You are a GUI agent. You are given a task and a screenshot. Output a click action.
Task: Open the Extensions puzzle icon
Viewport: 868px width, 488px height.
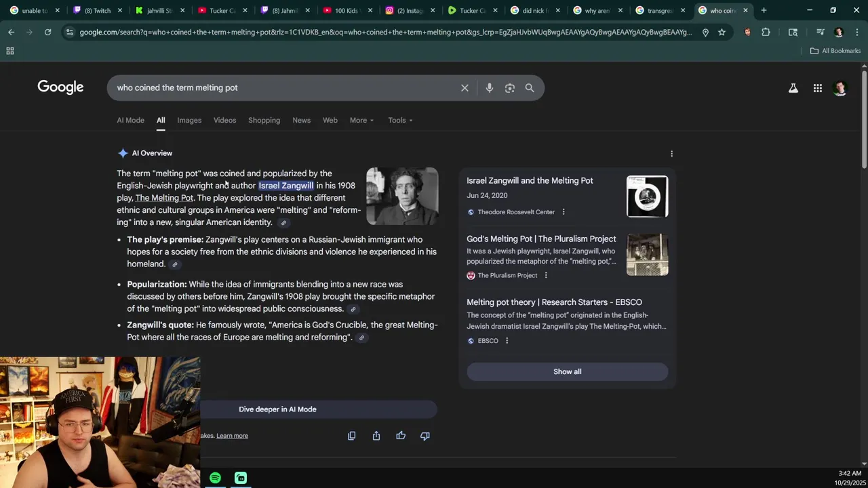pyautogui.click(x=766, y=32)
